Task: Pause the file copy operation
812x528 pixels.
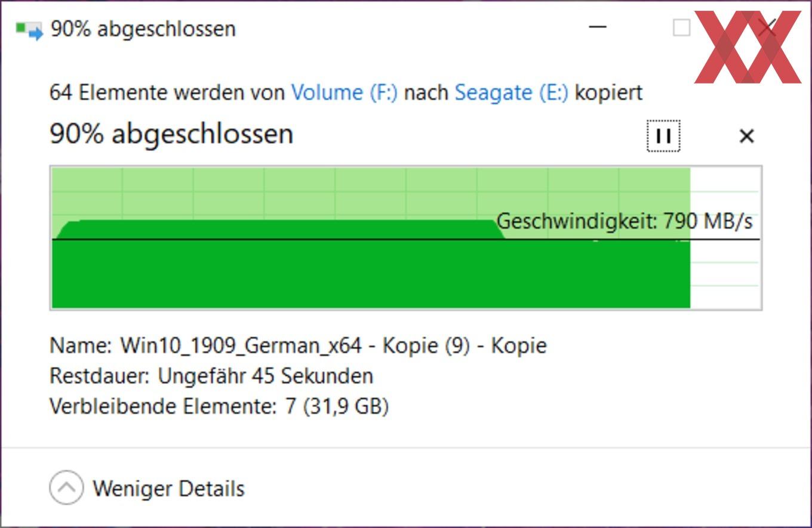Action: pyautogui.click(x=663, y=136)
